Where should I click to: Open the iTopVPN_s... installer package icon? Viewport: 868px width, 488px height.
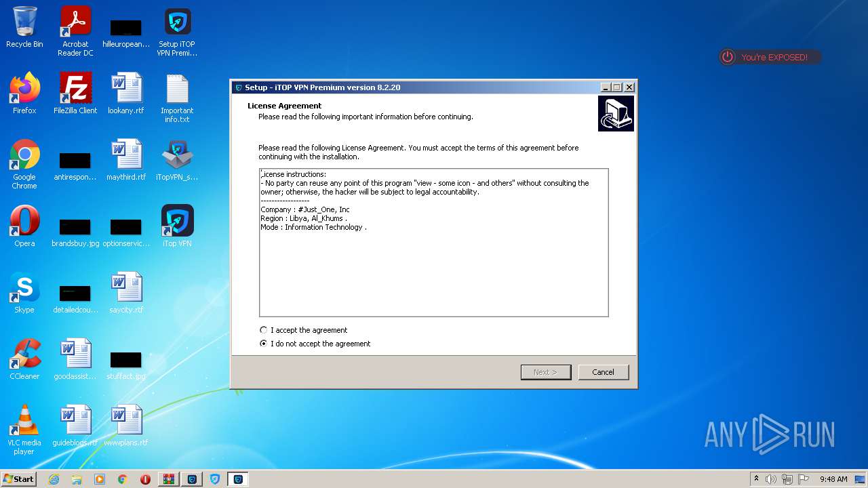click(177, 160)
